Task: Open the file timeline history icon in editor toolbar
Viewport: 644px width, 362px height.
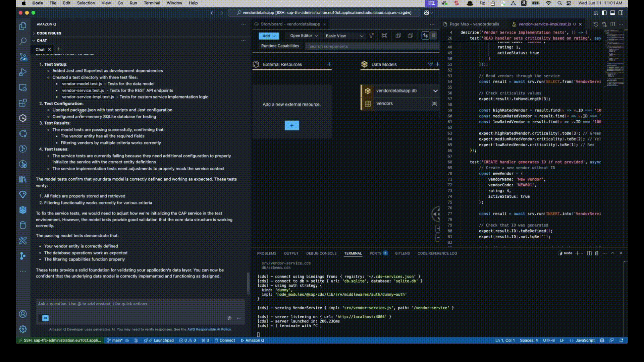Action: pyautogui.click(x=596, y=24)
